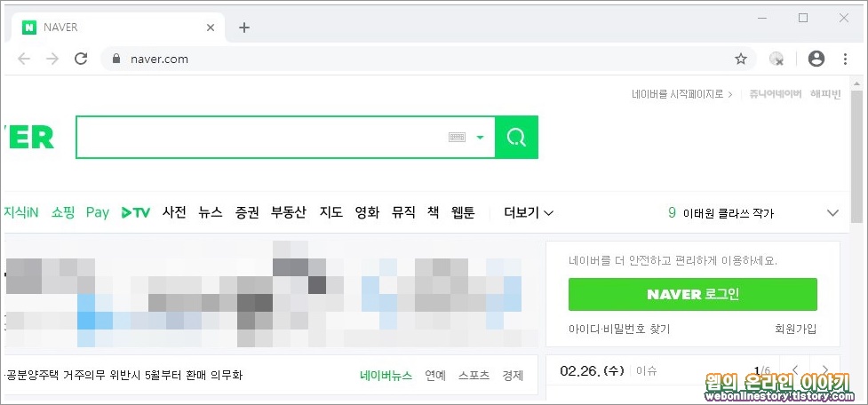This screenshot has height=405, width=868.
Task: Click the blurred banner advertisement
Action: [271, 293]
